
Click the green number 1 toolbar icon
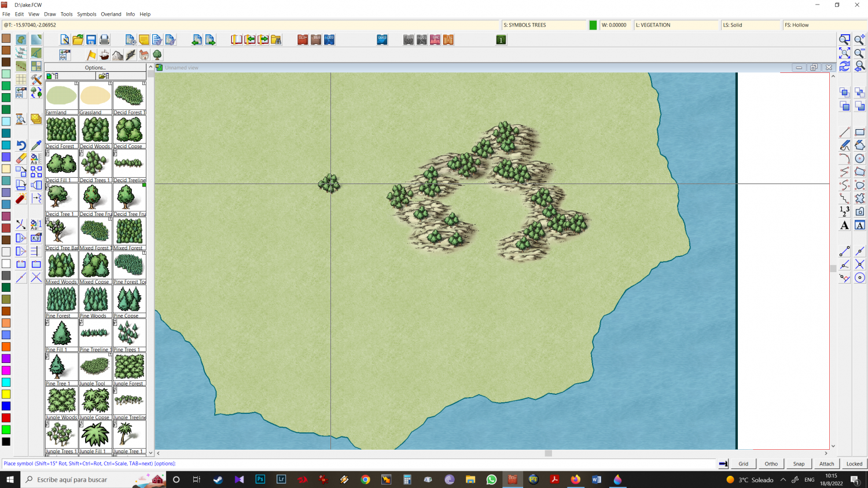pos(501,39)
